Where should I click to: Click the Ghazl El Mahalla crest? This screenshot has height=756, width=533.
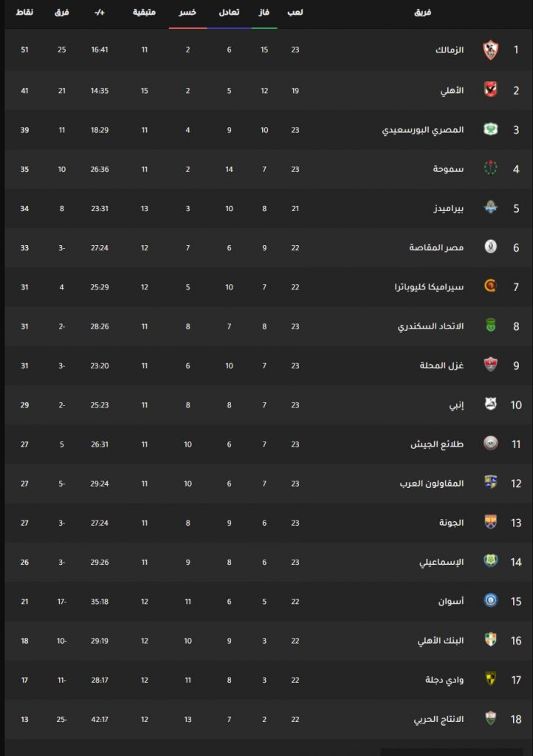(x=491, y=365)
